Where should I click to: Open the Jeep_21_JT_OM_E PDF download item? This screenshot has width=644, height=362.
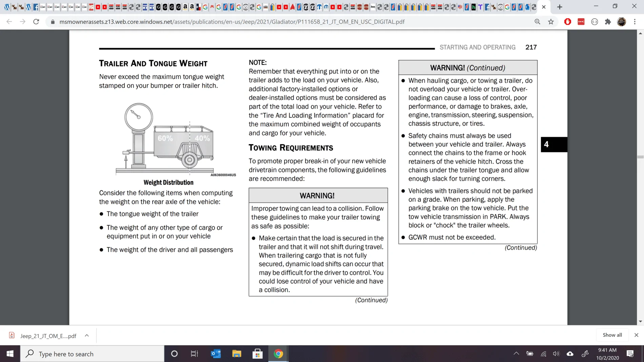pos(43,336)
